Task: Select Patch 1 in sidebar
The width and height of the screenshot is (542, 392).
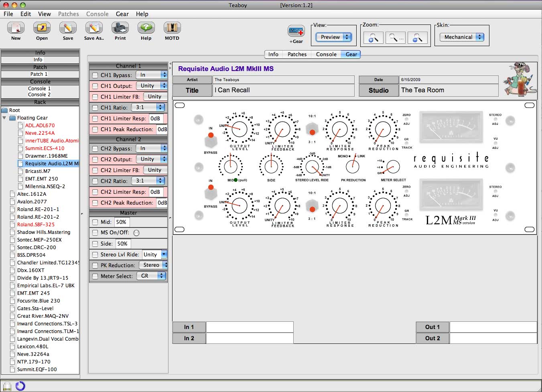Action: click(39, 74)
